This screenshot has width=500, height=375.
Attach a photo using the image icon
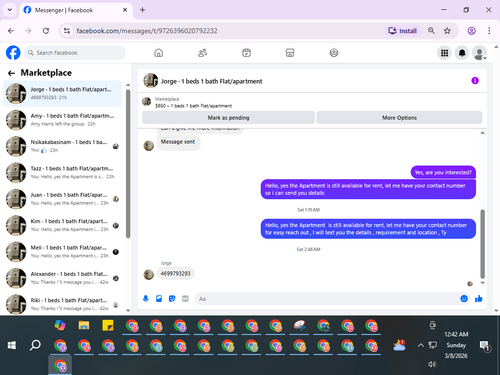tap(159, 299)
